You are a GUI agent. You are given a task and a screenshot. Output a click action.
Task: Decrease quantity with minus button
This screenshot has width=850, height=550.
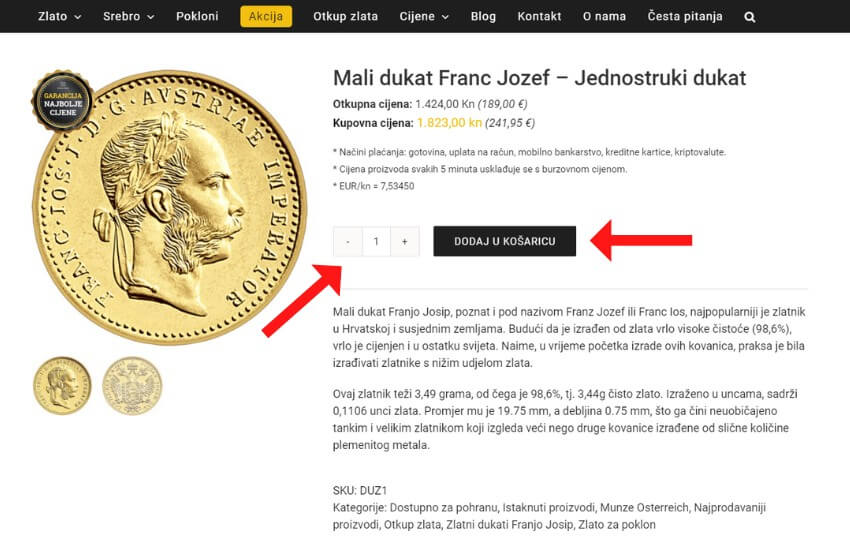tap(347, 241)
